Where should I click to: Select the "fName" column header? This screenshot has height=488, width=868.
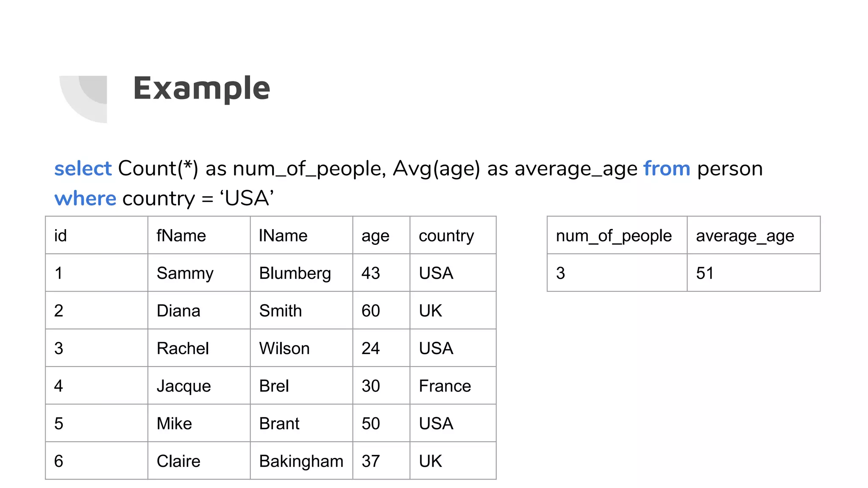coord(181,236)
